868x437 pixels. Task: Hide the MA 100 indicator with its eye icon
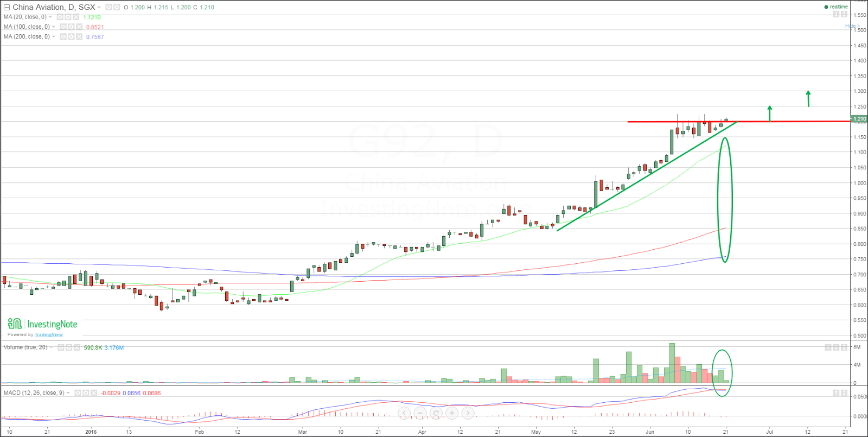coord(63,27)
